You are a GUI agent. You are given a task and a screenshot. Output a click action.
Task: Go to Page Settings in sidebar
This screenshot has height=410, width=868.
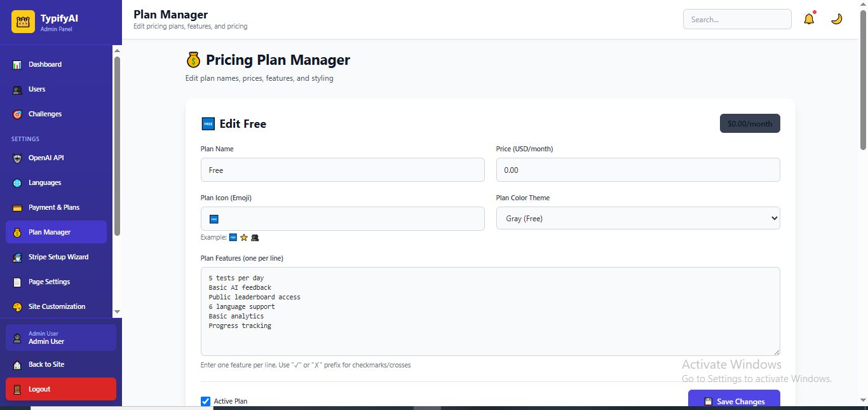click(49, 282)
